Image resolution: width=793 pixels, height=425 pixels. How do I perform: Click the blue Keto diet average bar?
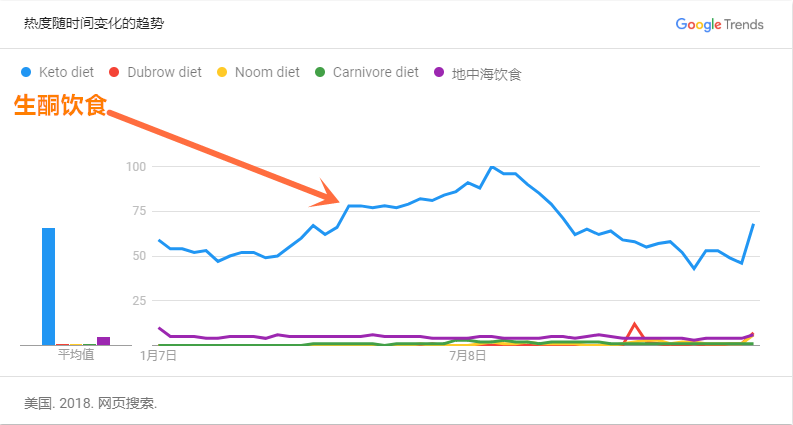[48, 286]
